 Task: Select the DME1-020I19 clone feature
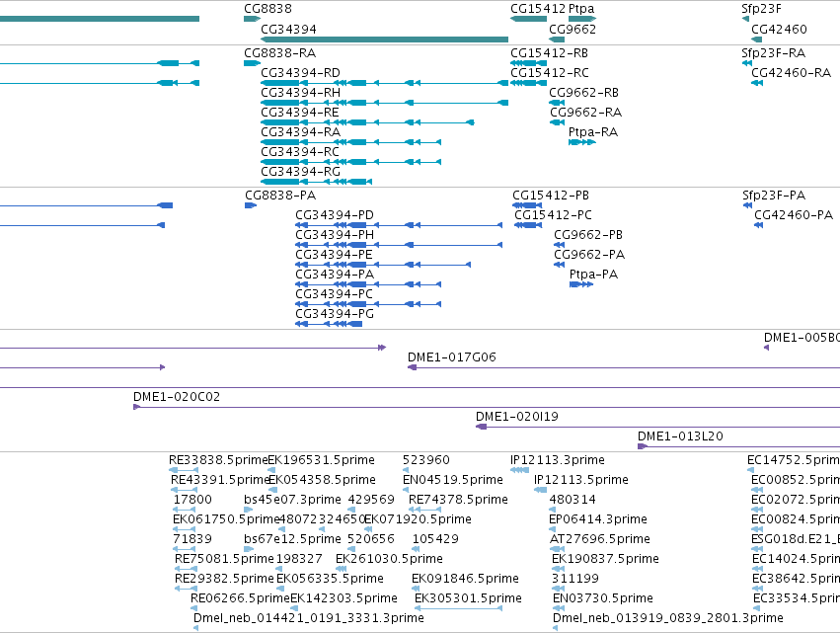click(x=517, y=417)
